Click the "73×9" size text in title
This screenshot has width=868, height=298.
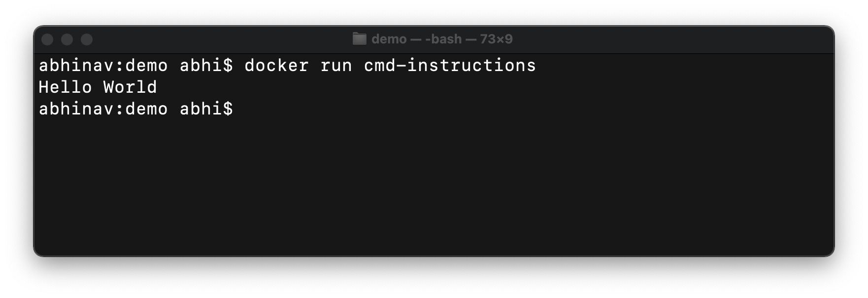click(497, 39)
